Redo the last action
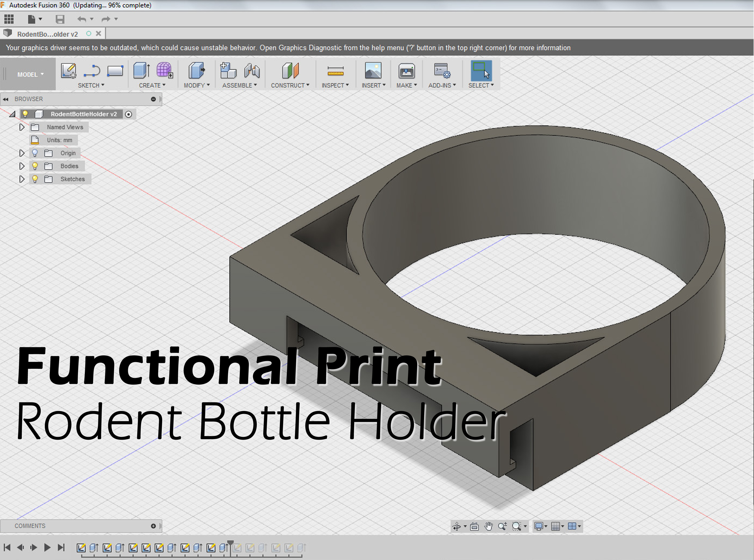754x560 pixels. (x=106, y=19)
